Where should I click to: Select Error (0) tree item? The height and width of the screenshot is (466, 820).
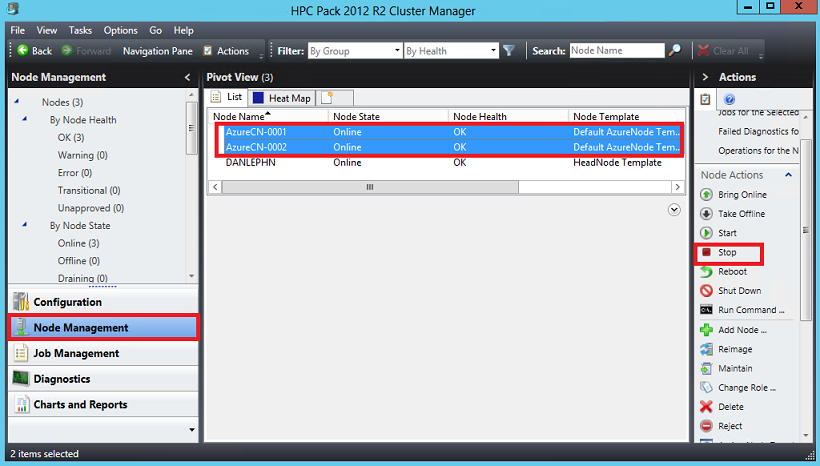75,173
